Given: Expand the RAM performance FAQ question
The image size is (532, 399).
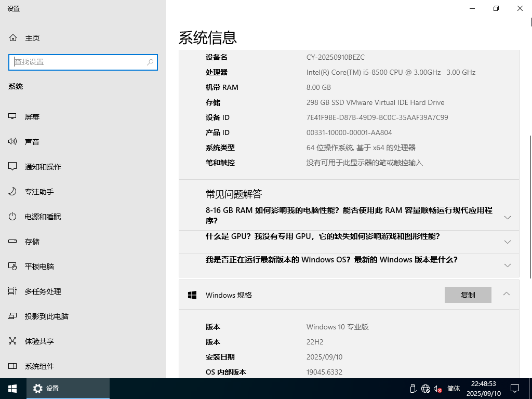Looking at the screenshot, I should tap(508, 217).
